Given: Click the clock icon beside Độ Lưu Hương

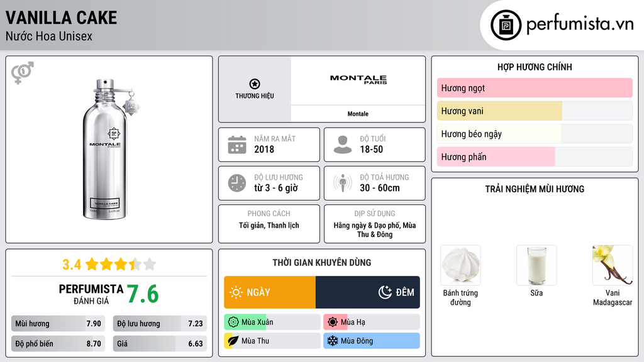Looking at the screenshot, I should click(236, 183).
